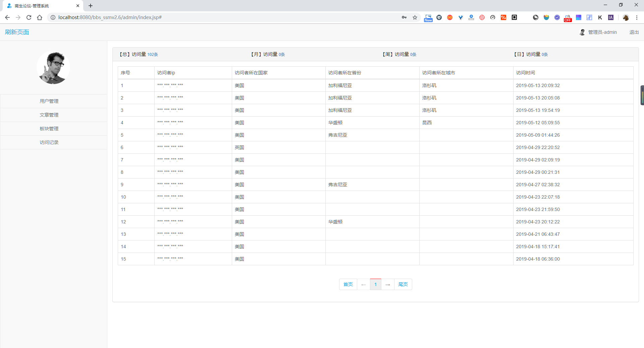
Task: Click the pink spiral extension icon
Action: 482,17
